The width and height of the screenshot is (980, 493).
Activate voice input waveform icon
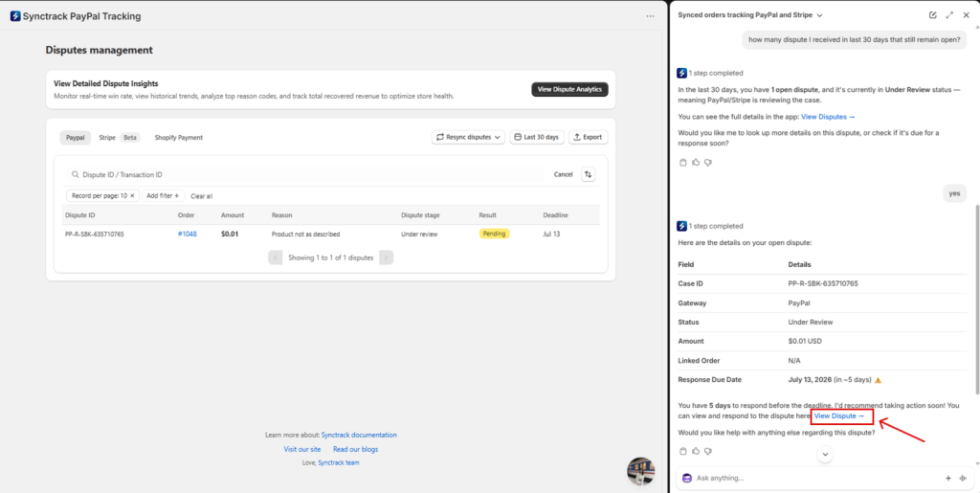coord(963,478)
